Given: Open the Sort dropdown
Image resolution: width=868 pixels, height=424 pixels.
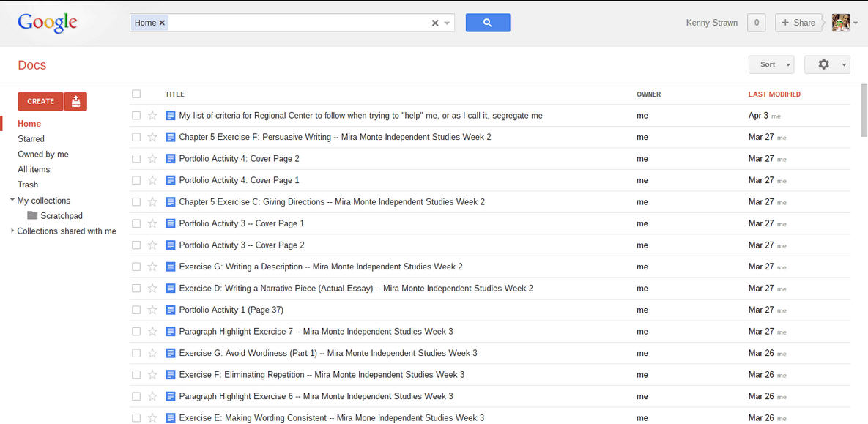Looking at the screenshot, I should [x=771, y=64].
